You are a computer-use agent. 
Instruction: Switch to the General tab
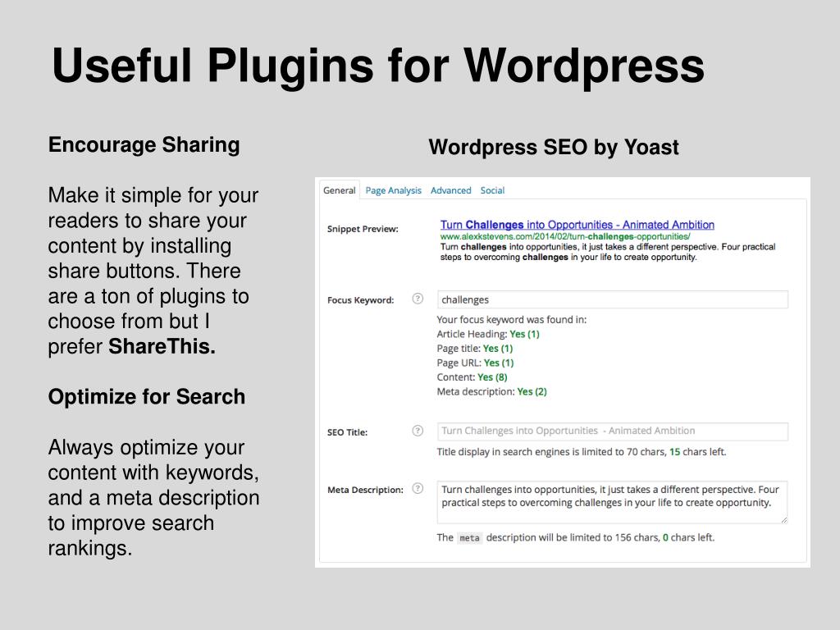(x=339, y=190)
